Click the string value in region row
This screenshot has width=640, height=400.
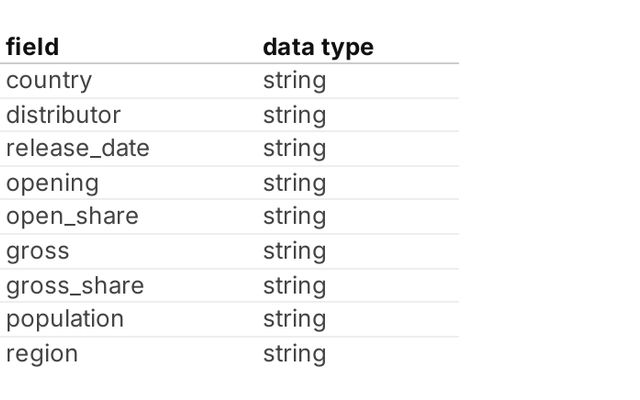[x=294, y=354]
